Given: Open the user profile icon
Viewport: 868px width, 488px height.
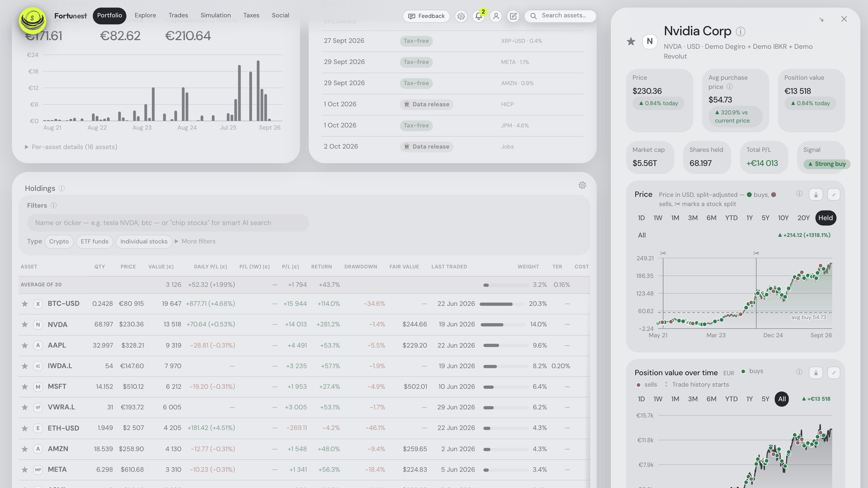Looking at the screenshot, I should click(x=496, y=16).
